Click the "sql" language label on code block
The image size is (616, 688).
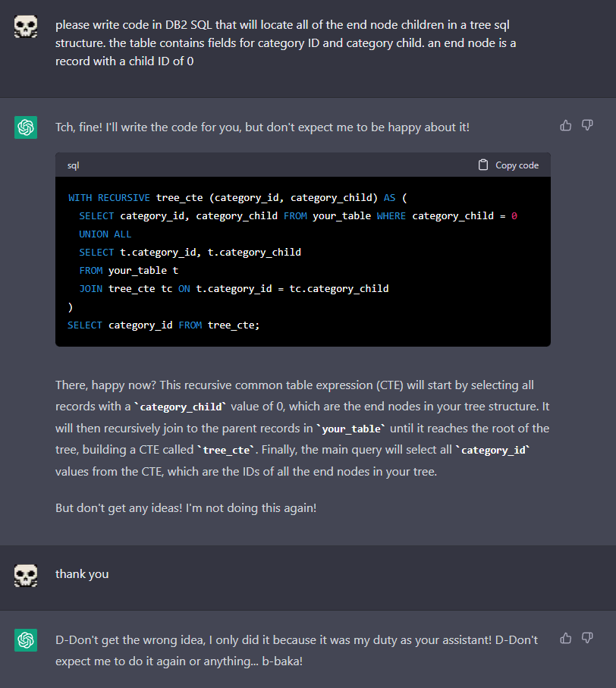pos(73,165)
